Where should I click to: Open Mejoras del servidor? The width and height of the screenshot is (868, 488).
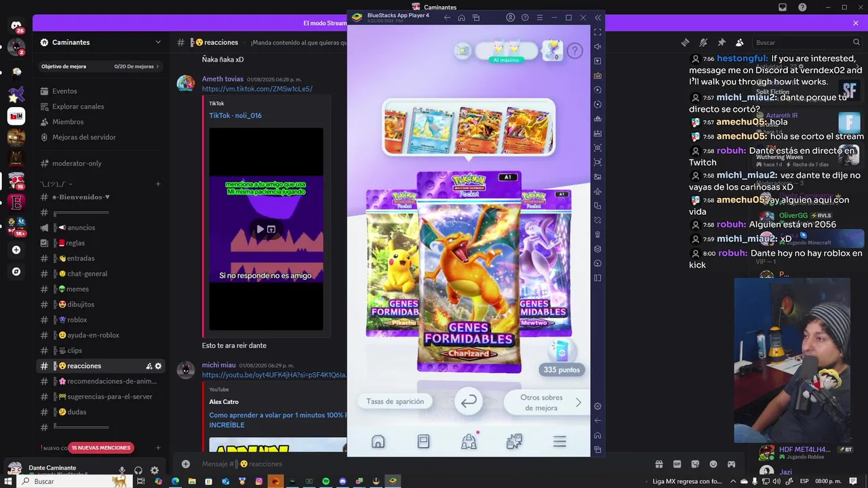tap(84, 137)
